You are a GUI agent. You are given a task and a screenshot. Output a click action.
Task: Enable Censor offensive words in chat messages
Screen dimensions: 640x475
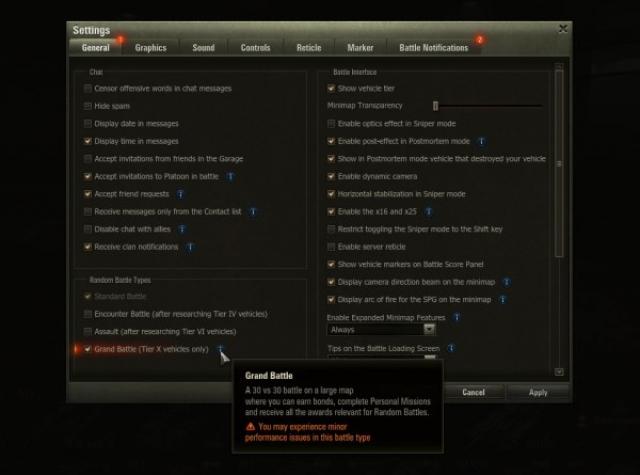[x=88, y=89]
